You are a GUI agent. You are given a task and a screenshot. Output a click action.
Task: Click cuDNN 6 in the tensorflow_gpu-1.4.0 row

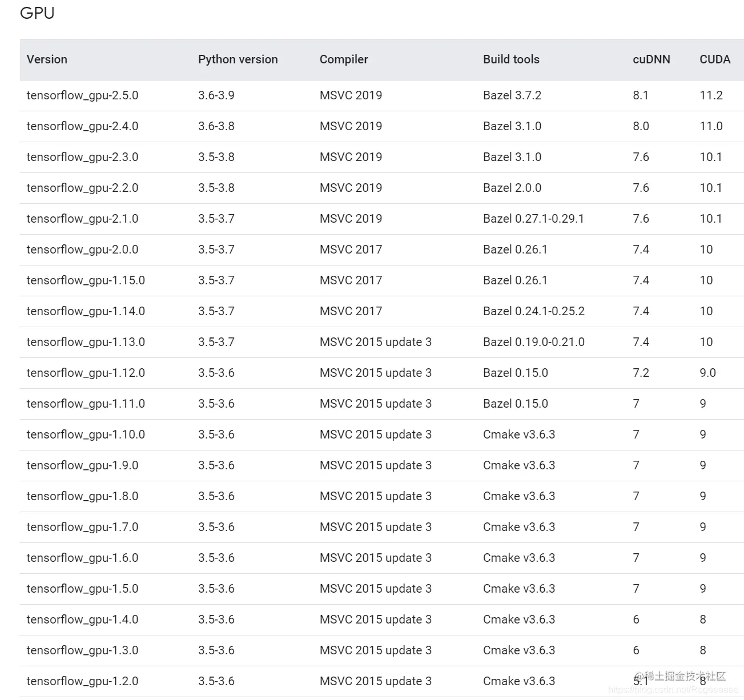[x=636, y=619]
